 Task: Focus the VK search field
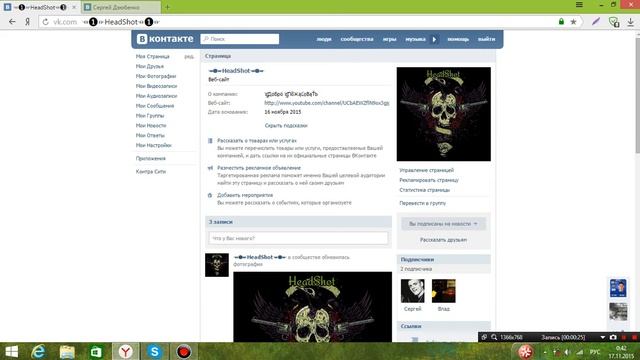coord(240,39)
